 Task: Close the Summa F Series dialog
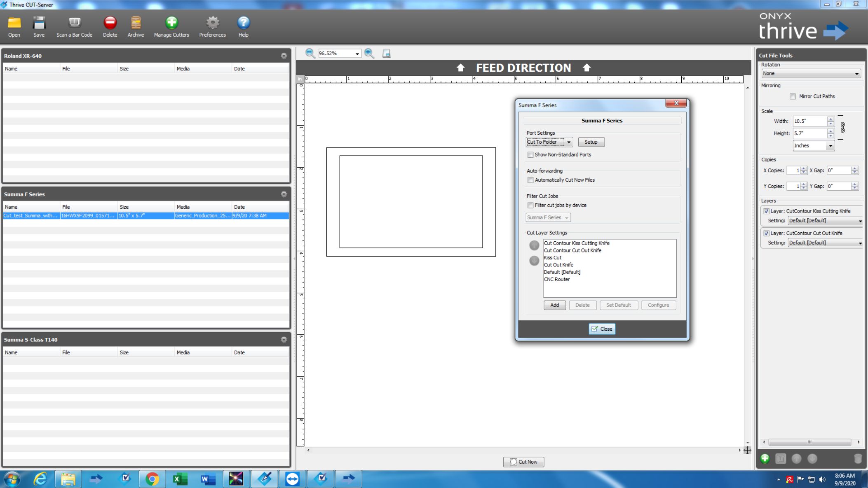(602, 329)
